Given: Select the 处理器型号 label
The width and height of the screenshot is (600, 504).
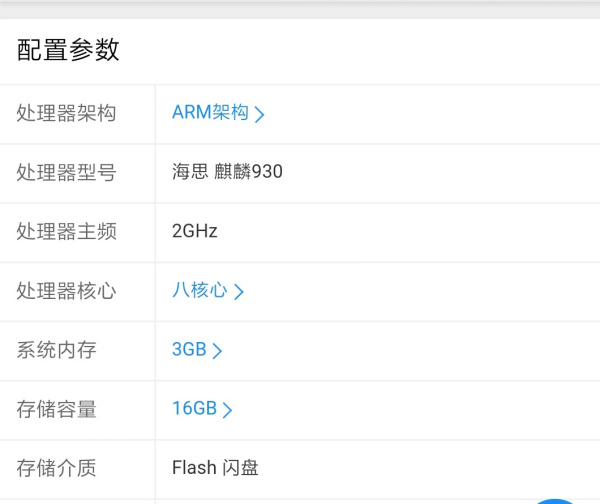Looking at the screenshot, I should coord(66,172).
